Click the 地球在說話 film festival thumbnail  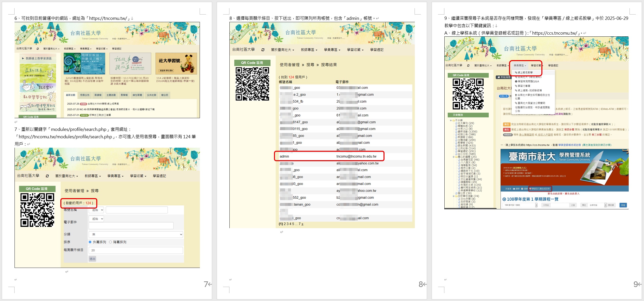[x=84, y=64]
